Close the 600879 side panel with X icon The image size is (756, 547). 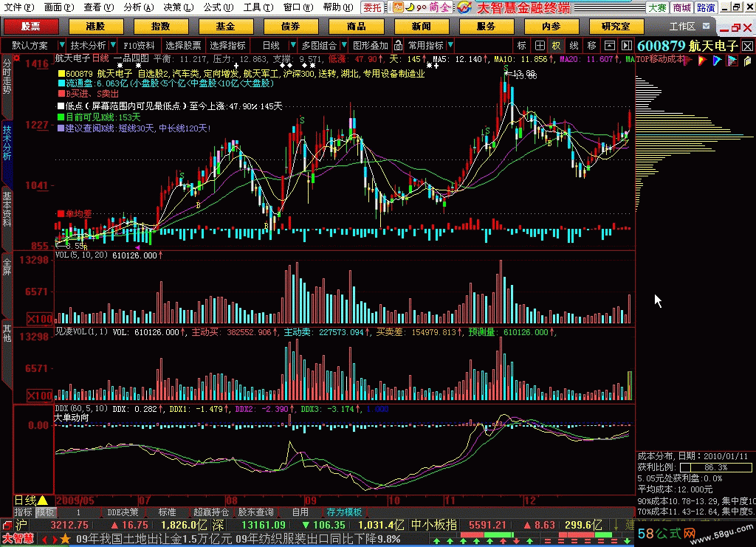(x=747, y=47)
